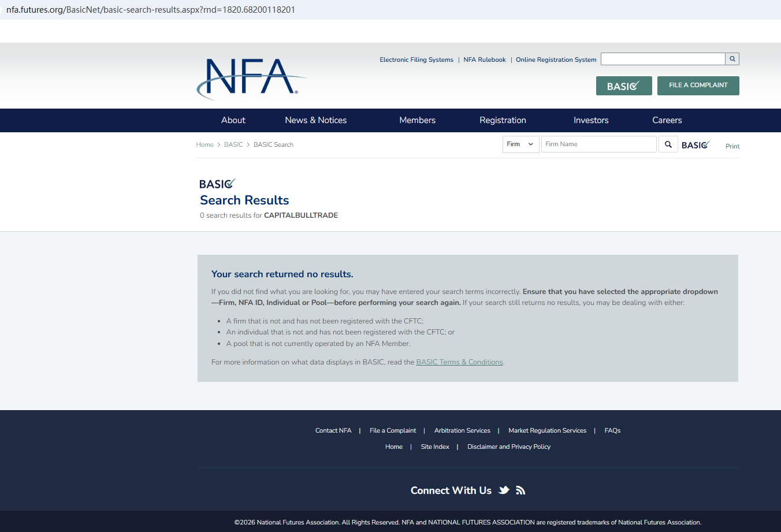Image resolution: width=781 pixels, height=532 pixels.
Task: Click the footer Home link
Action: [394, 447]
